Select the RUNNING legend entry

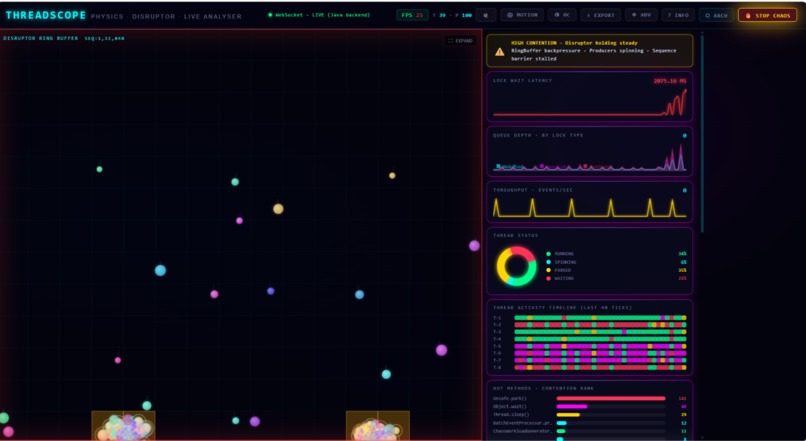[616, 254]
